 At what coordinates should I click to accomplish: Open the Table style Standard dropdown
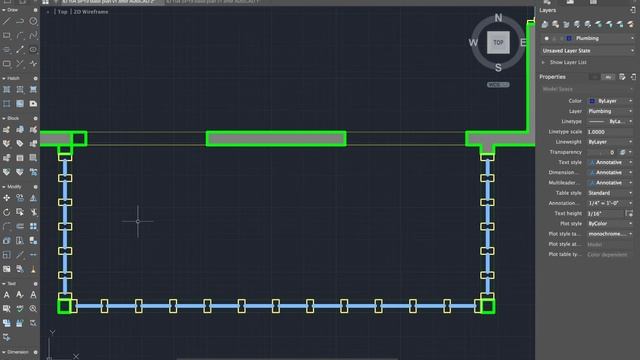click(x=610, y=193)
